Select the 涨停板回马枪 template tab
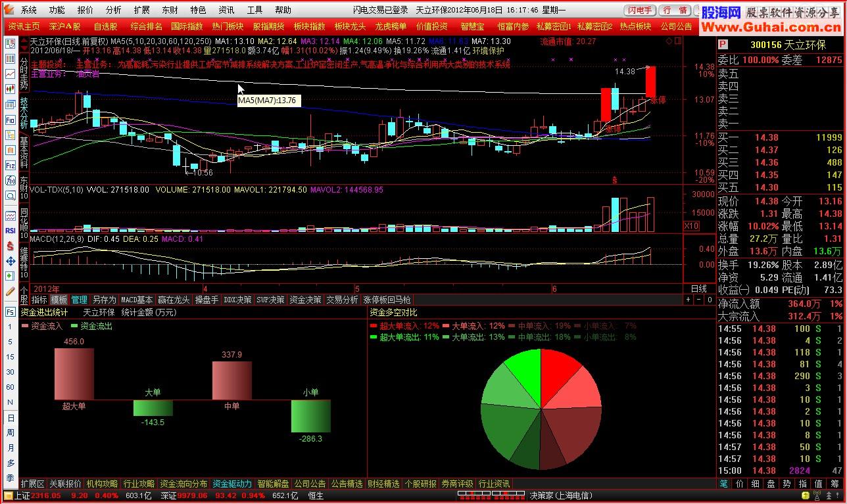This screenshot has height=504, width=847. coord(386,300)
